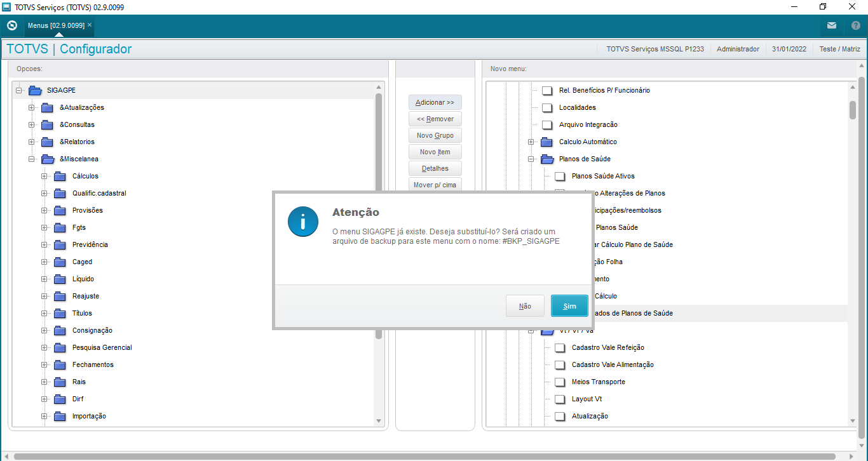868x461 pixels.
Task: Check the Arquivo Integração checkbox
Action: (547, 124)
